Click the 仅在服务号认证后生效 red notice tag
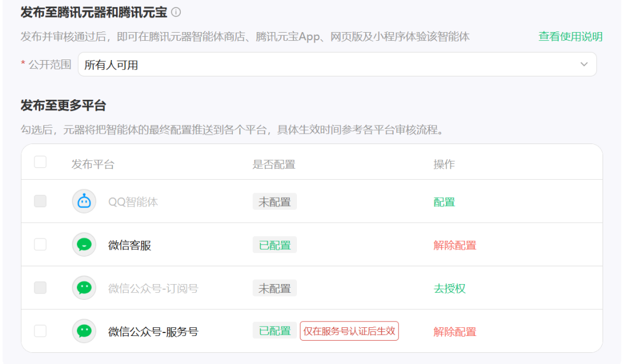Screen dimensions: 630x364 [349, 331]
